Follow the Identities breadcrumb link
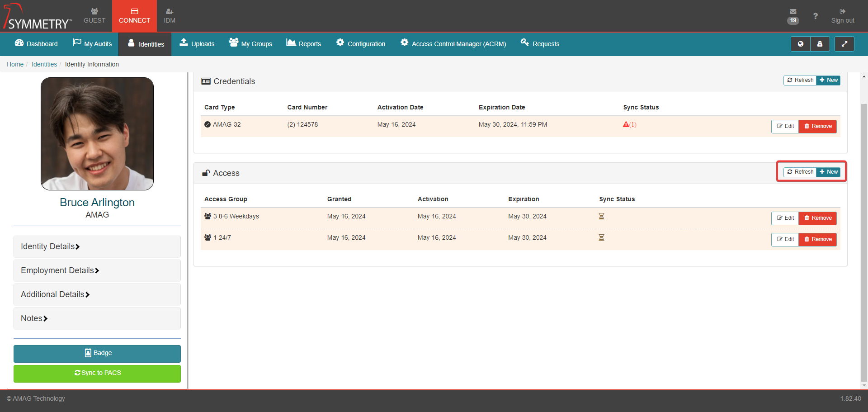The image size is (868, 412). coord(44,64)
